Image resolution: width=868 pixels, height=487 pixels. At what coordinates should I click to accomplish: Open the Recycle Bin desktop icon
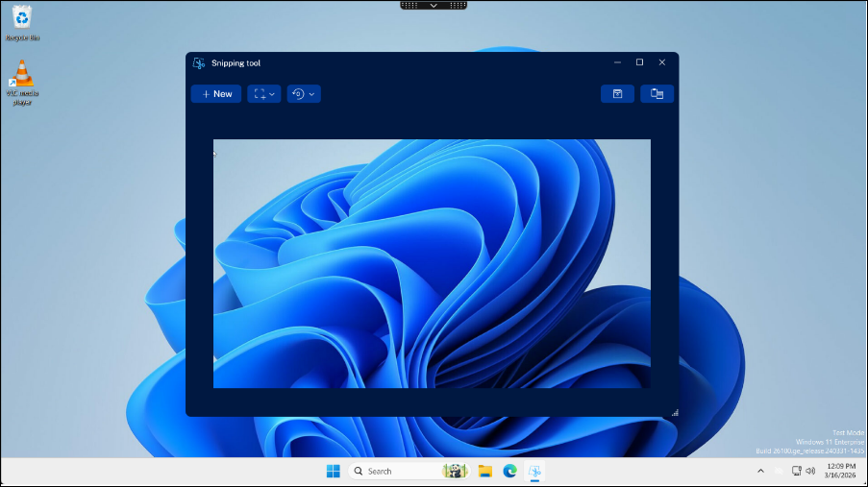(x=22, y=16)
